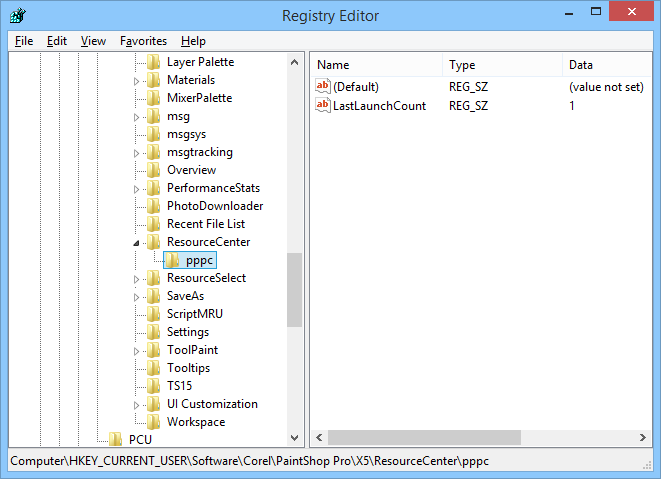Expand the PerformanceStats key
Viewport: 661px width, 479px height.
[x=136, y=189]
